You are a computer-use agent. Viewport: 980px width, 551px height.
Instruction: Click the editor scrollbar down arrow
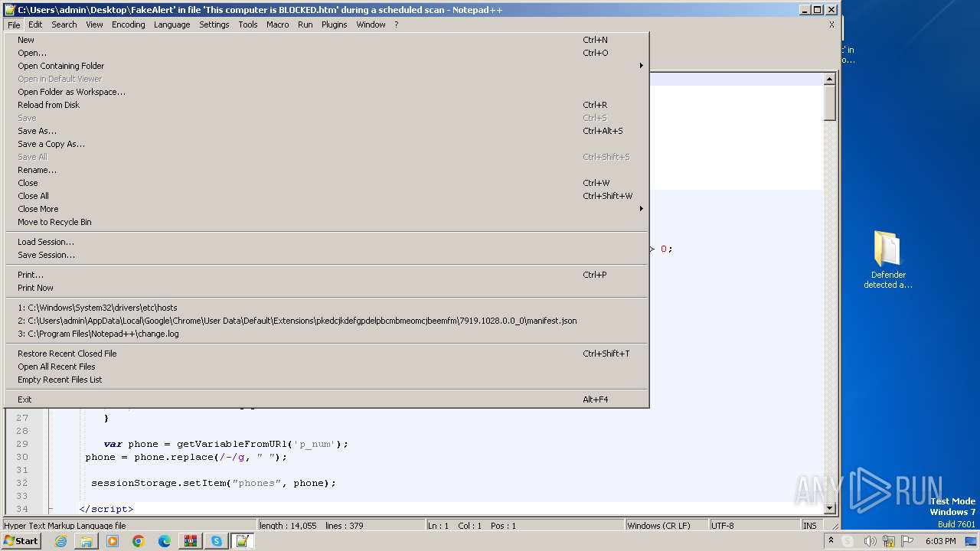click(x=830, y=508)
